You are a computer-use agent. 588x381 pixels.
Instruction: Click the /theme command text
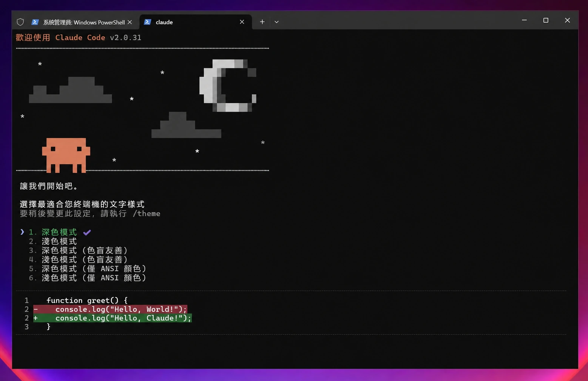coord(147,214)
